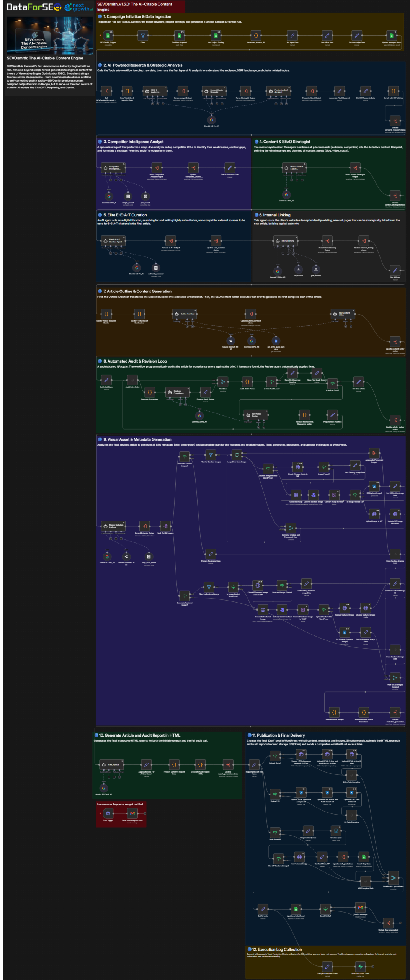Select the SEVOsmith_Trigger Google Sheets node
The image size is (410, 980).
tap(108, 36)
